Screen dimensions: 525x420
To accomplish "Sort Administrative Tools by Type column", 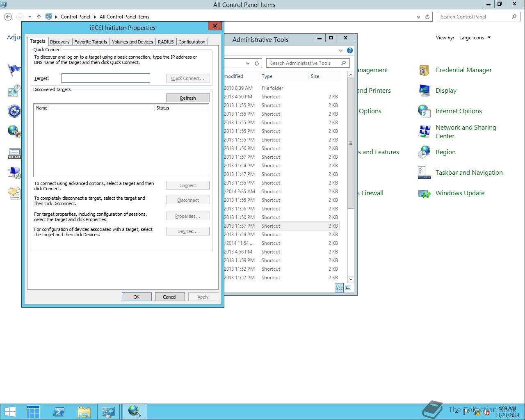I will 283,76.
